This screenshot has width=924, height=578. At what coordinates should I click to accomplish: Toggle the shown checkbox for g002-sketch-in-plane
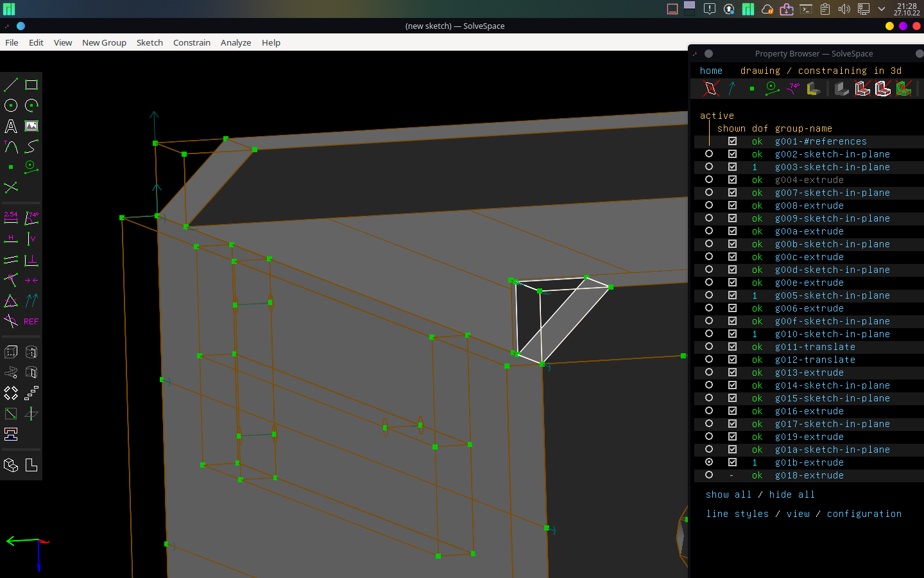pos(732,154)
